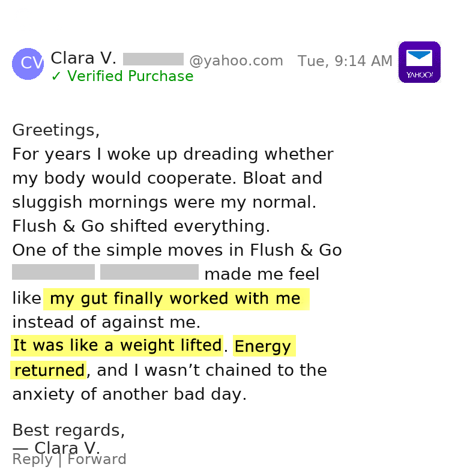Click highlighted text 'my gut finally worked with me'
This screenshot has height=476, width=458.
[175, 299]
